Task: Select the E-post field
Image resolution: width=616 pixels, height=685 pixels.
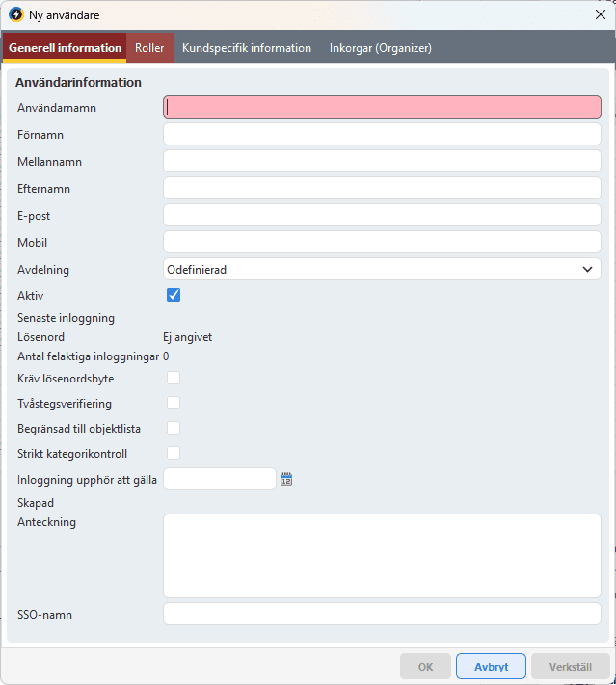Action: 382,215
